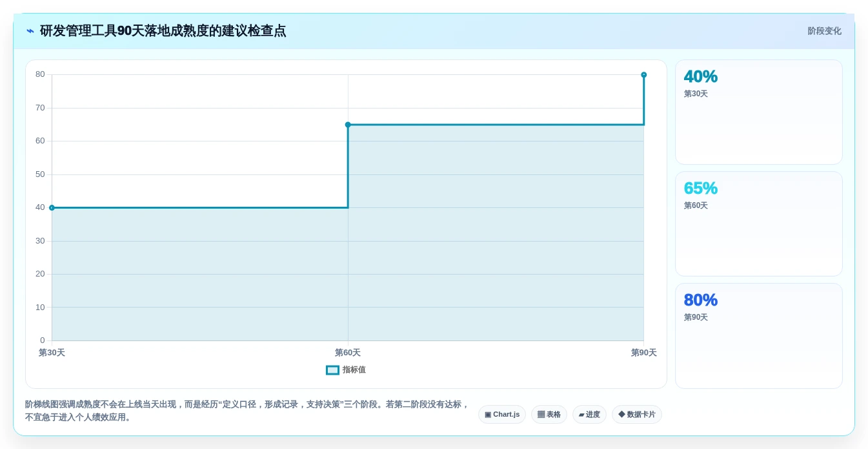
Task: Click the lightning icon beside the title
Action: tap(30, 31)
